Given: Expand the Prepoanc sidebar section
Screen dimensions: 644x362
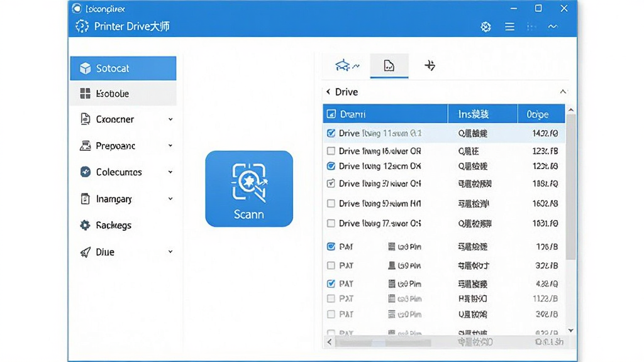Looking at the screenshot, I should point(170,146).
